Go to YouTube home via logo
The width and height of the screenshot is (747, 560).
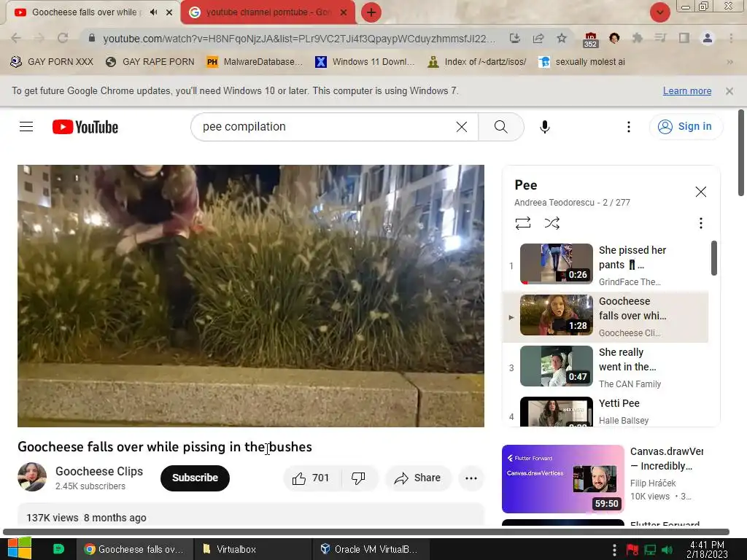pos(85,127)
